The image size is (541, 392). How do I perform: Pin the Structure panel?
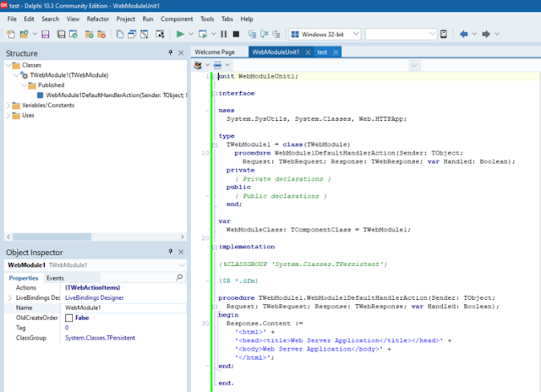click(171, 52)
